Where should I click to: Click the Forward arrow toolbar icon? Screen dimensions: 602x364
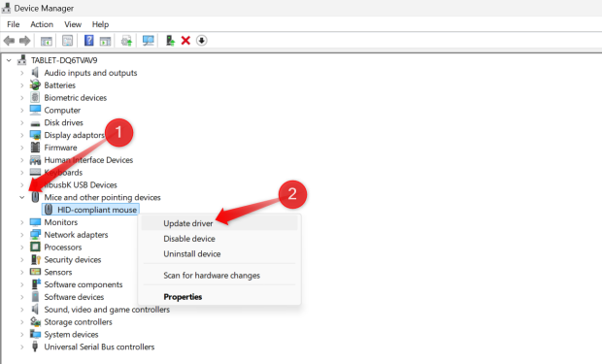(25, 41)
